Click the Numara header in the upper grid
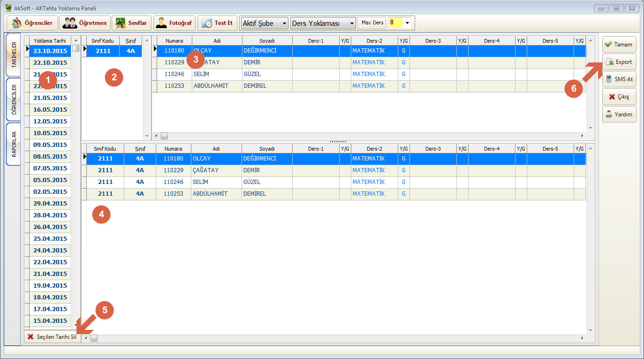This screenshot has height=359, width=644. (174, 40)
